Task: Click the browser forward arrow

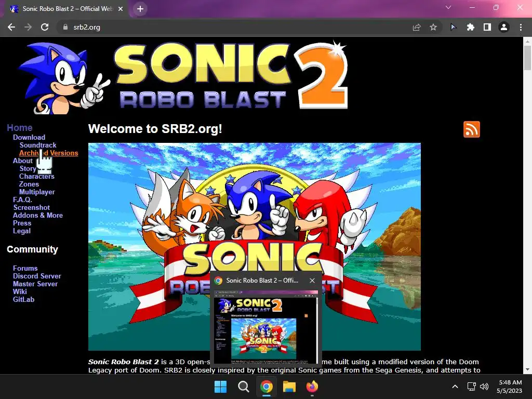Action: pos(28,27)
